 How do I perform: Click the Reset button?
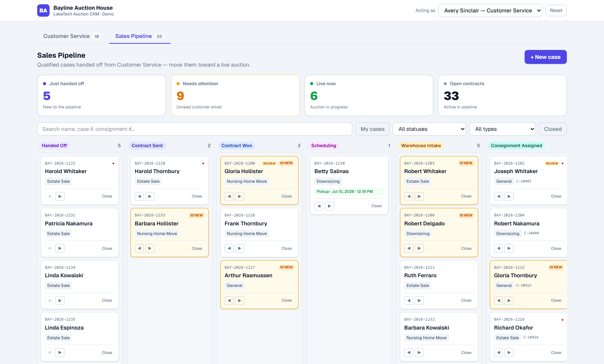556,10
